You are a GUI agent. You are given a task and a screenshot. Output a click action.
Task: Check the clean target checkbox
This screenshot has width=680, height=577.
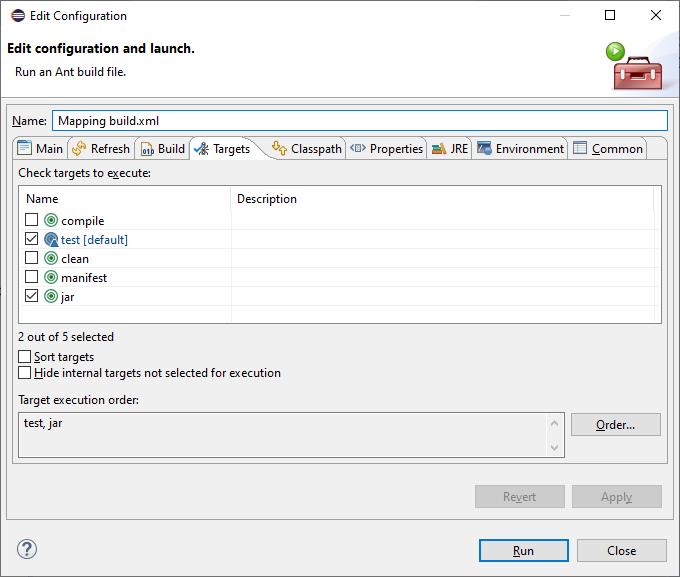[x=31, y=258]
